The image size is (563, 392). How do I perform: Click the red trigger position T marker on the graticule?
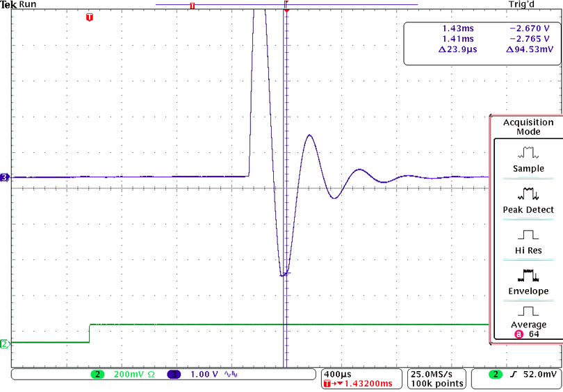[x=90, y=17]
